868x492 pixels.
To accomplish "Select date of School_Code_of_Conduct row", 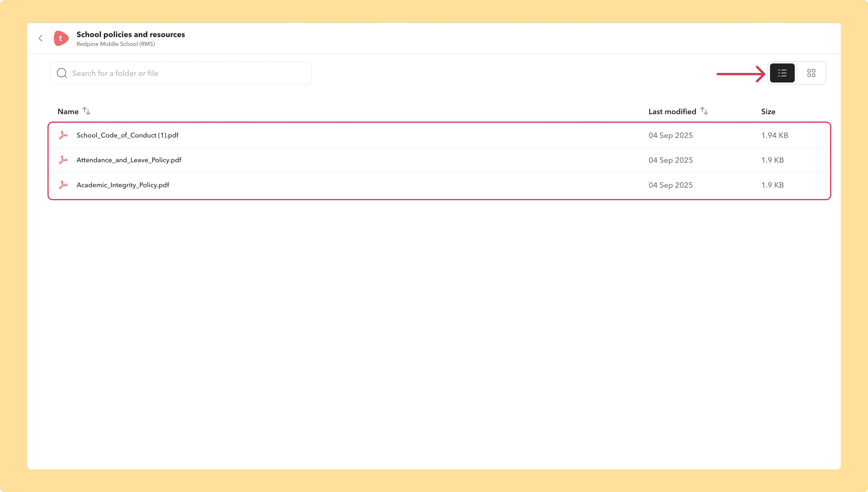I will coord(670,135).
